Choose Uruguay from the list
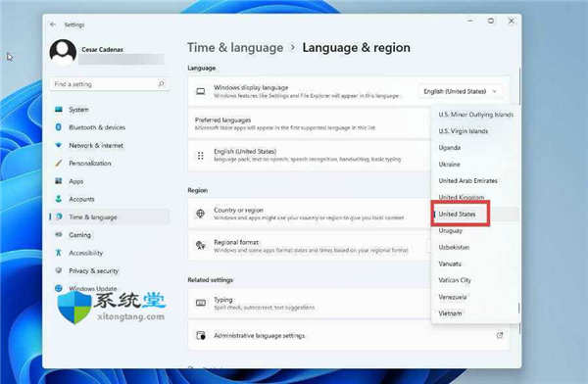Image resolution: width=588 pixels, height=384 pixels. pos(475,230)
